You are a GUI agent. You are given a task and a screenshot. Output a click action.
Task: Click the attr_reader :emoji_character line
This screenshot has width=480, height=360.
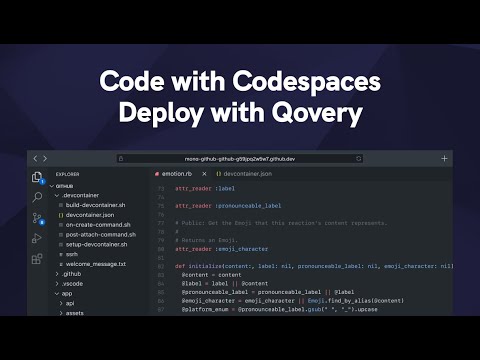click(222, 249)
